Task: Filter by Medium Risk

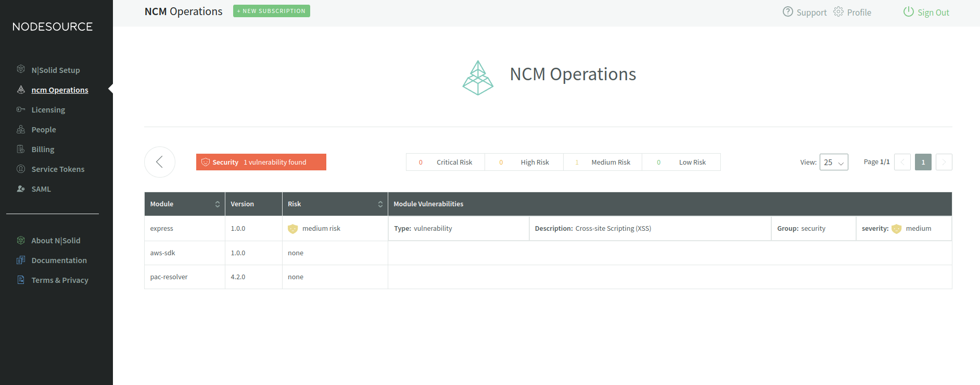Action: coord(603,162)
